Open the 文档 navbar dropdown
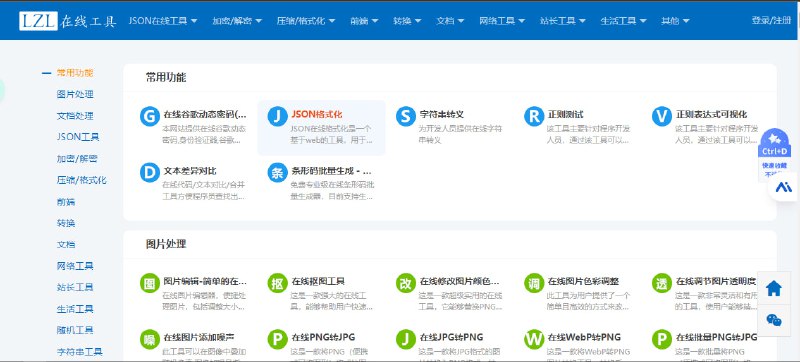 pos(450,21)
